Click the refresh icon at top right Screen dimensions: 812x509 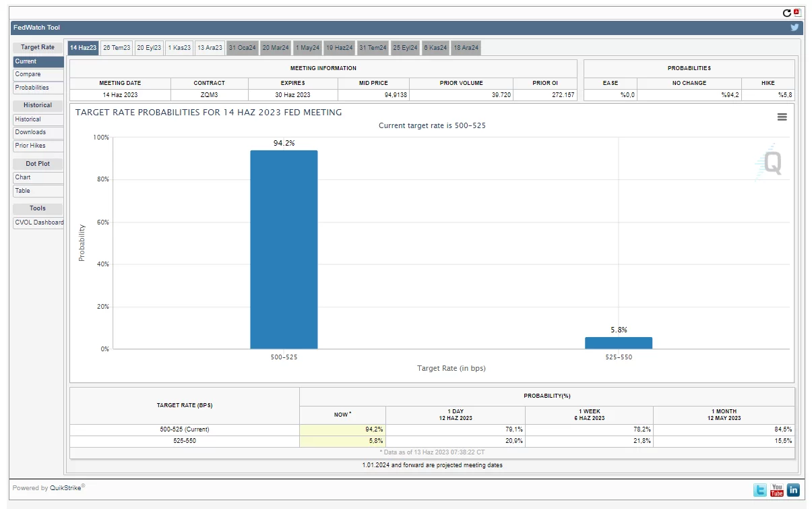click(786, 13)
